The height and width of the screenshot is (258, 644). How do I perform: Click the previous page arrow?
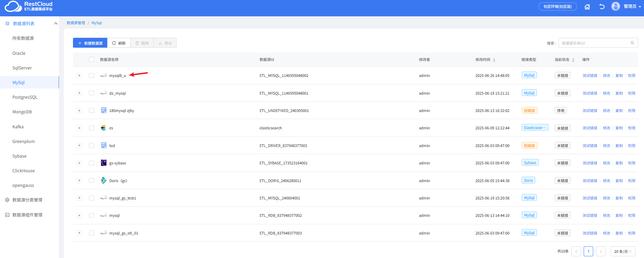pos(576,251)
